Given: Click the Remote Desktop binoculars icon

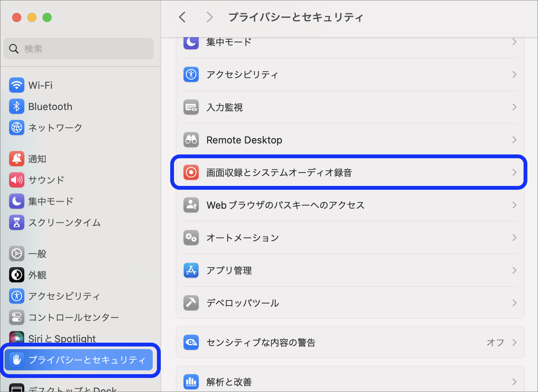Looking at the screenshot, I should (191, 140).
